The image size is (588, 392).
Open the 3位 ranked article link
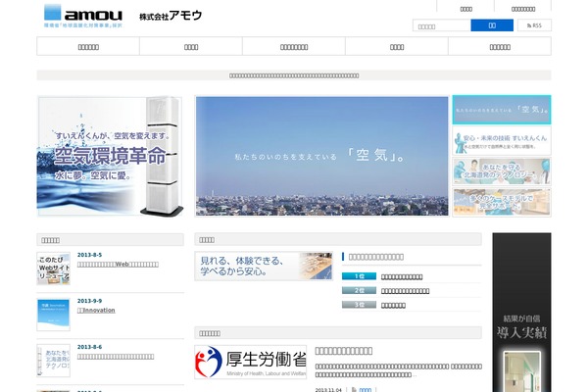pos(393,306)
